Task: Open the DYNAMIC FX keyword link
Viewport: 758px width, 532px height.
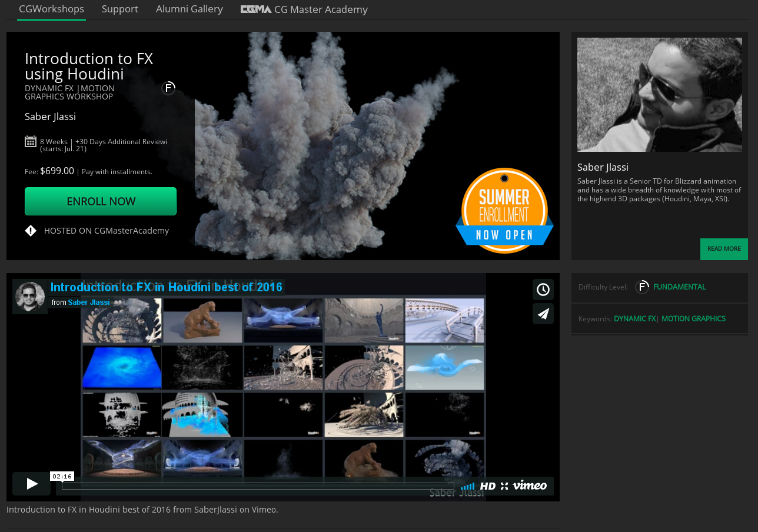Action: (634, 318)
